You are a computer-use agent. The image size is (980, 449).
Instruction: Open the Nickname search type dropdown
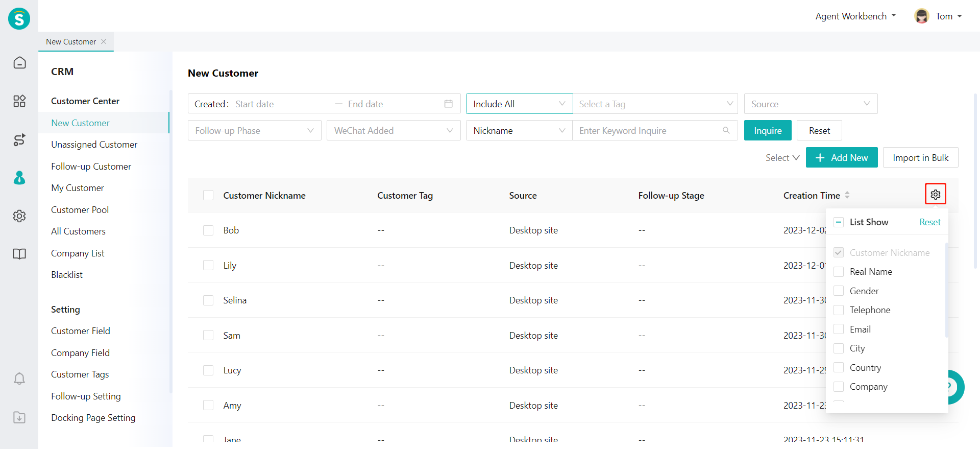click(x=519, y=130)
